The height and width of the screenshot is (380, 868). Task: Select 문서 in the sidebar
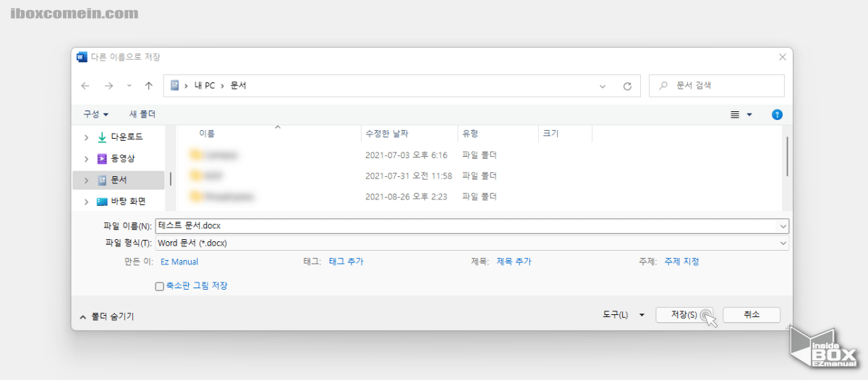pyautogui.click(x=119, y=180)
